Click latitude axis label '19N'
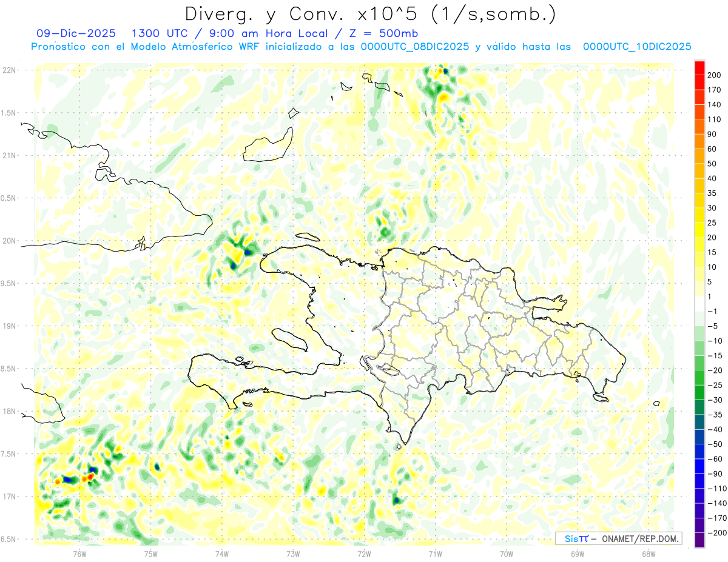The height and width of the screenshot is (562, 728). click(10, 326)
